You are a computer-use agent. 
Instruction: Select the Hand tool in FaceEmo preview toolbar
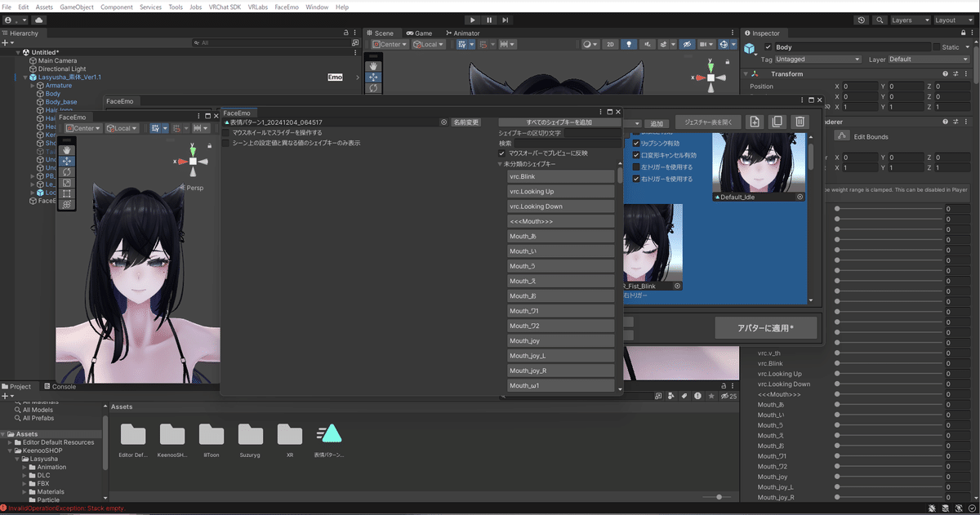pyautogui.click(x=68, y=150)
